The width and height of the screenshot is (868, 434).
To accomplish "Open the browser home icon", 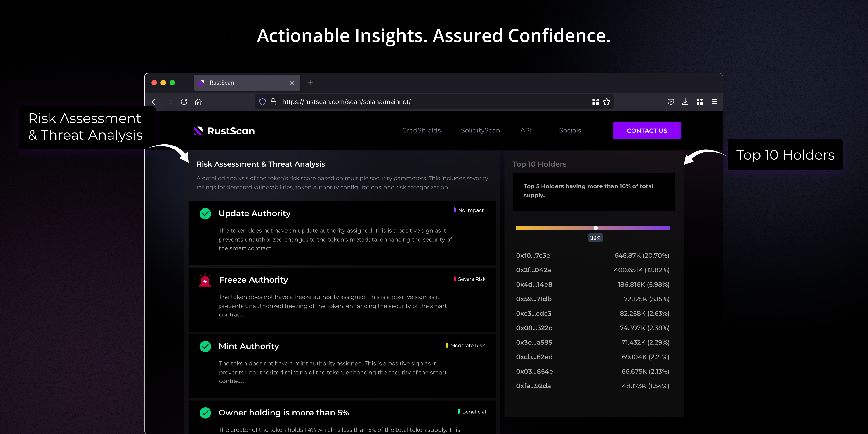I will tap(198, 102).
